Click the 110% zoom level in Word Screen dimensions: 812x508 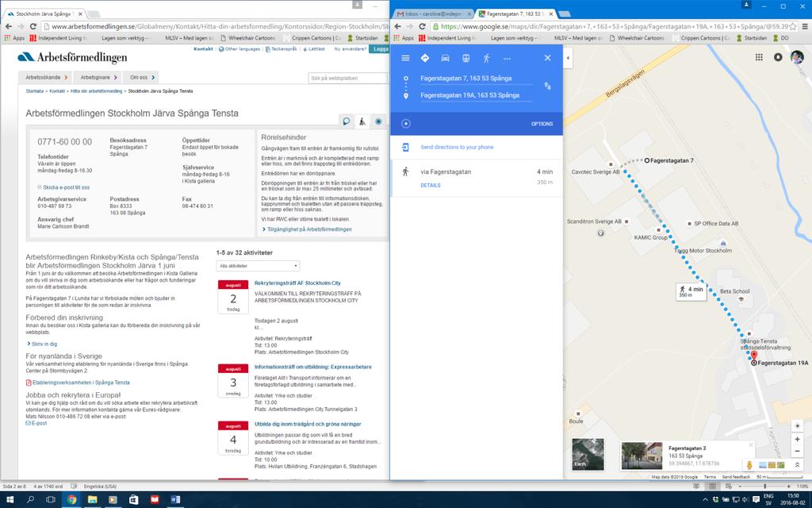[x=801, y=487]
